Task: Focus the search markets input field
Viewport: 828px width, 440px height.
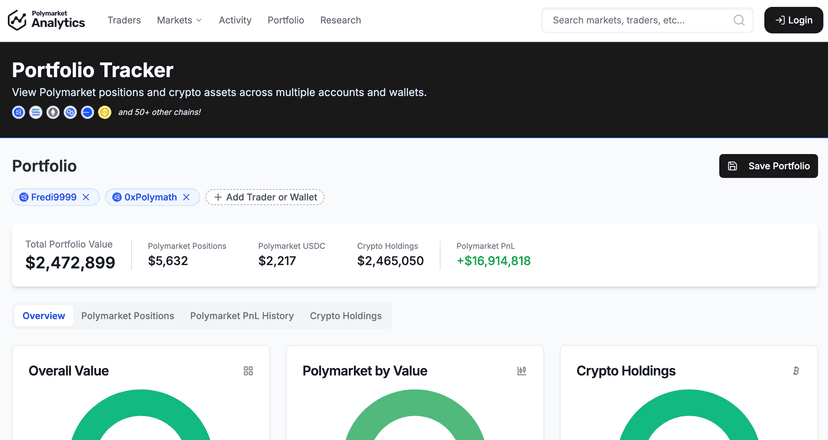Action: tap(647, 20)
